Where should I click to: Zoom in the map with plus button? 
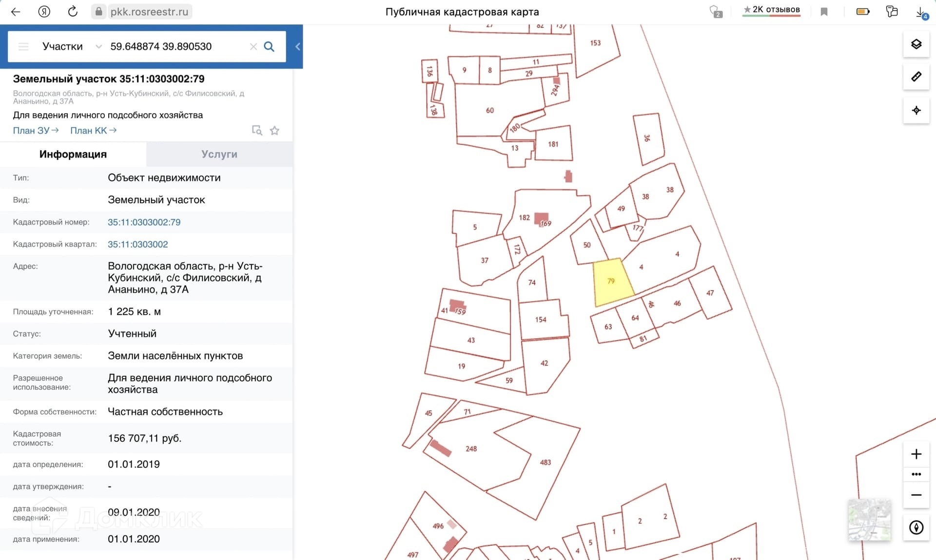pyautogui.click(x=916, y=454)
